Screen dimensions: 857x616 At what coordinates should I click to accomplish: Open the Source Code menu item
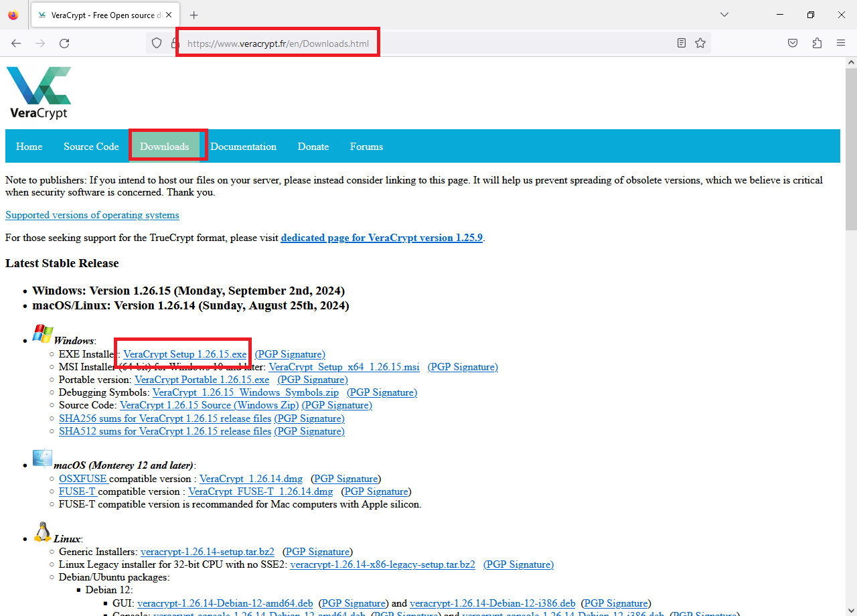(x=91, y=147)
